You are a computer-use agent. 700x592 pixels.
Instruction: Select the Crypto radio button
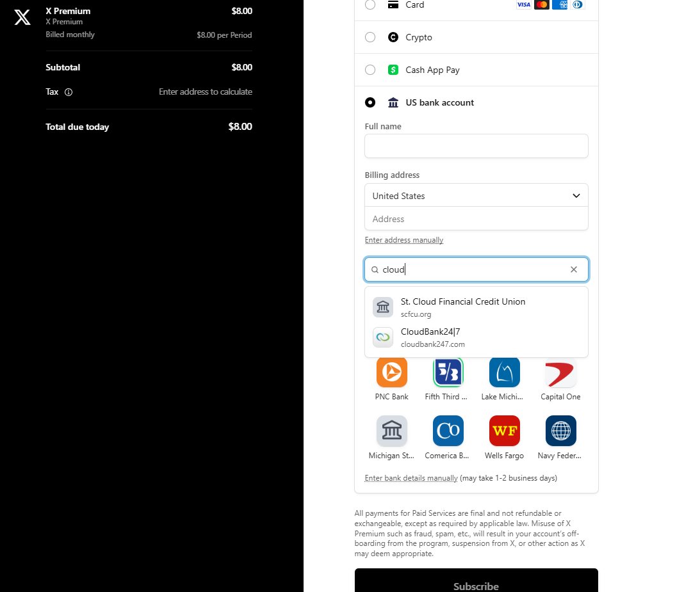(370, 37)
